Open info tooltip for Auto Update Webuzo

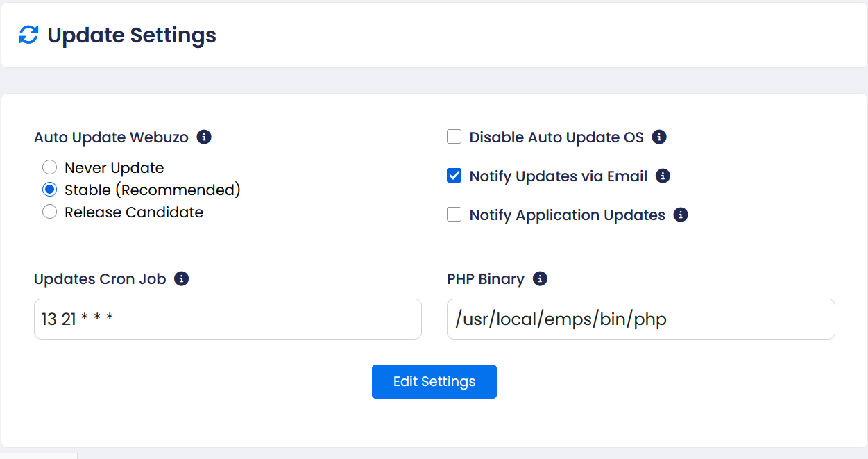click(x=204, y=137)
